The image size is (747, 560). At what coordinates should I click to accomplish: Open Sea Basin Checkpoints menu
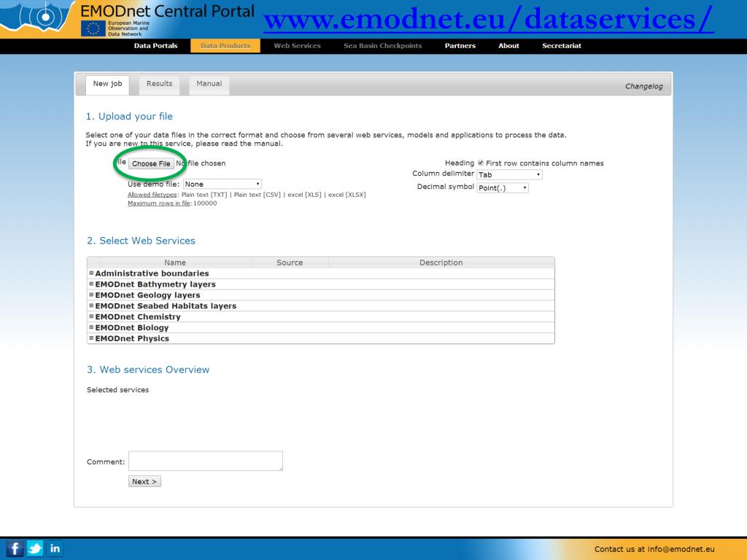tap(382, 46)
